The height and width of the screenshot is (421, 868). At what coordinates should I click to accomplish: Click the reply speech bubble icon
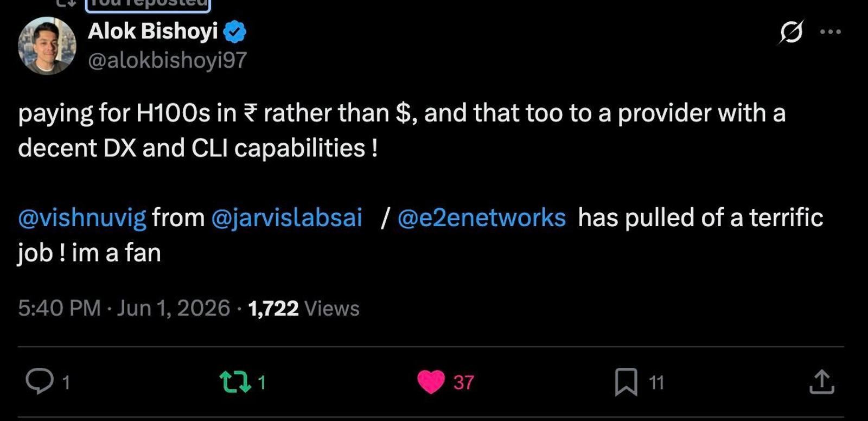click(40, 381)
